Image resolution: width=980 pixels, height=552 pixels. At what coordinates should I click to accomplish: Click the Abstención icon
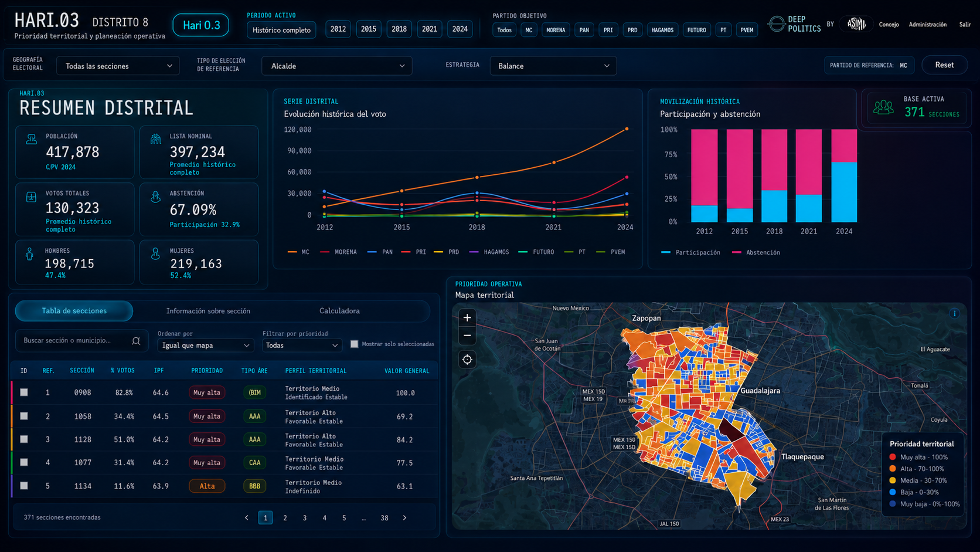pos(155,197)
